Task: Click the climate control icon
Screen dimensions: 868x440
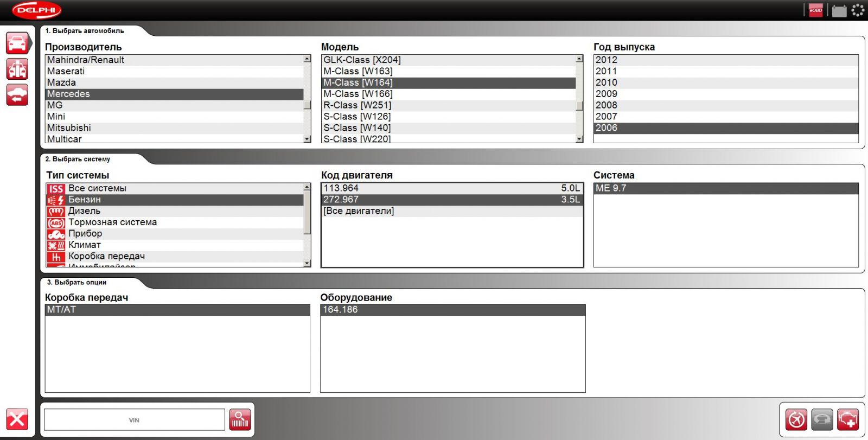Action: [x=56, y=246]
